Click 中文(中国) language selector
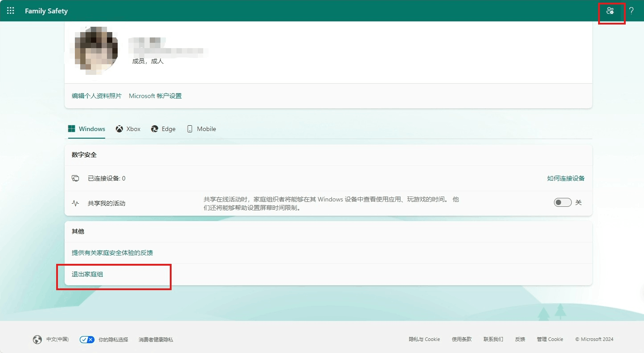Viewport: 644px width, 353px height. click(57, 340)
